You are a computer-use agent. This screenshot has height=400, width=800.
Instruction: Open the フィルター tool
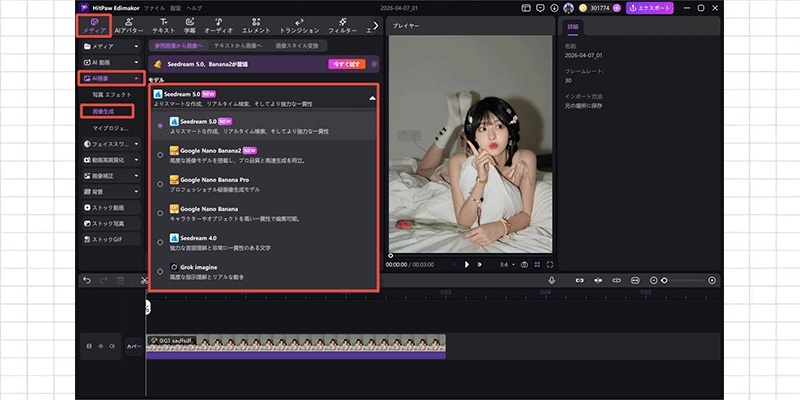tap(342, 26)
